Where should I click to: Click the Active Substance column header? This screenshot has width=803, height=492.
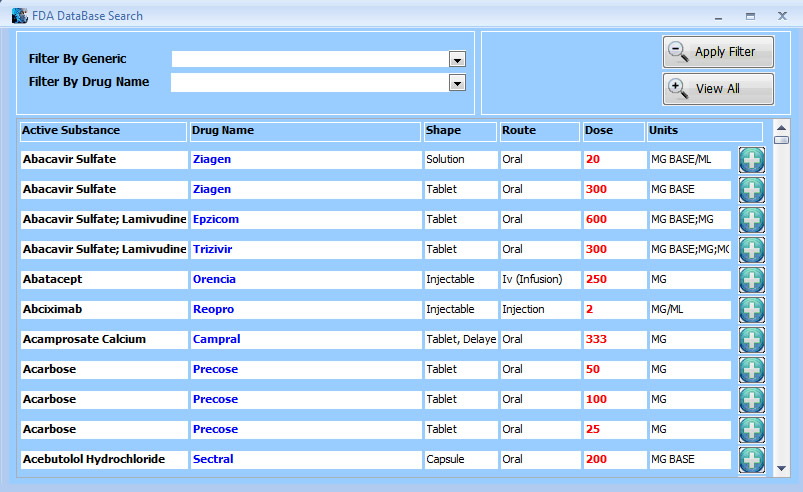click(x=103, y=131)
